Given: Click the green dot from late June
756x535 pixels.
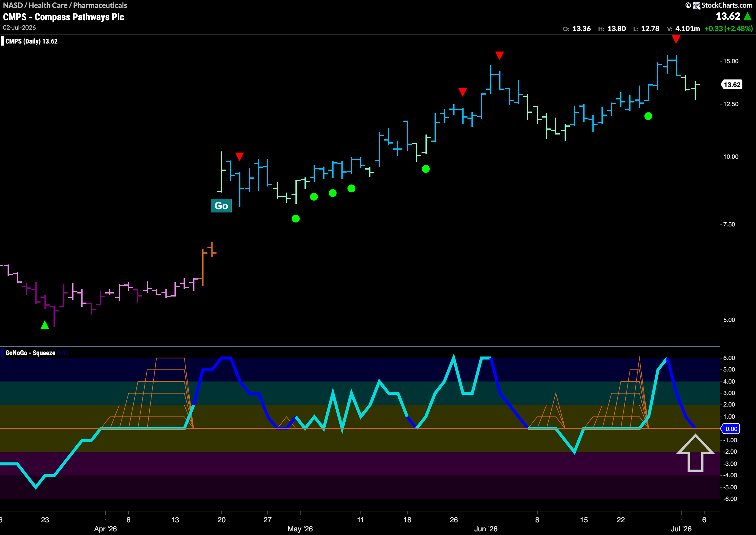Looking at the screenshot, I should pos(648,116).
